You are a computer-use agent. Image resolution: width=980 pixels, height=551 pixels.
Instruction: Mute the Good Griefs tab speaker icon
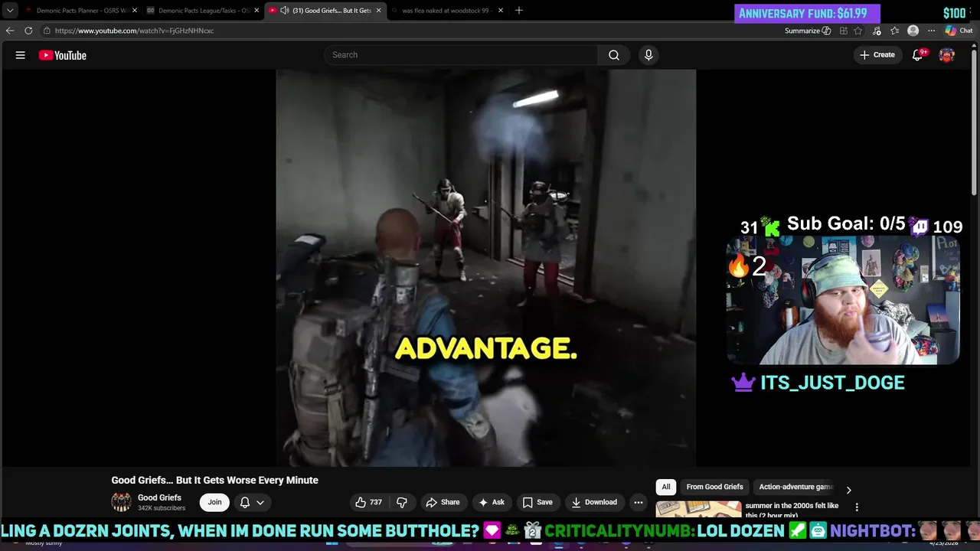coord(285,11)
